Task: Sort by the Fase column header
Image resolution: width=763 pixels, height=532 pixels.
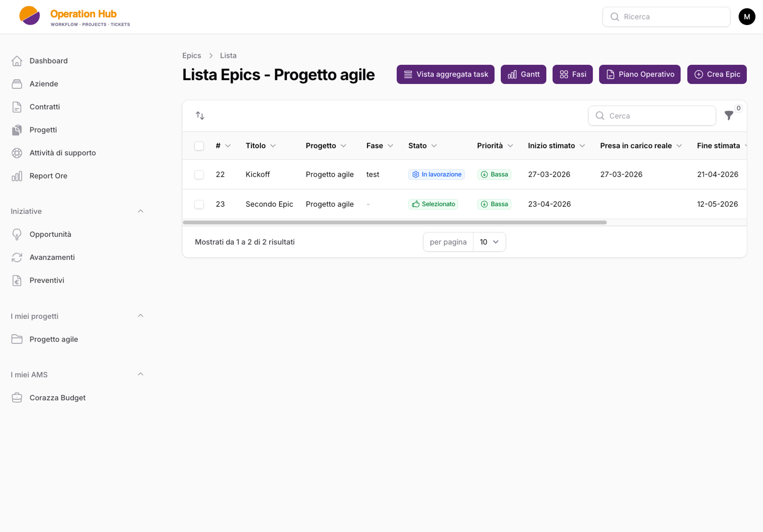Action: [x=380, y=146]
